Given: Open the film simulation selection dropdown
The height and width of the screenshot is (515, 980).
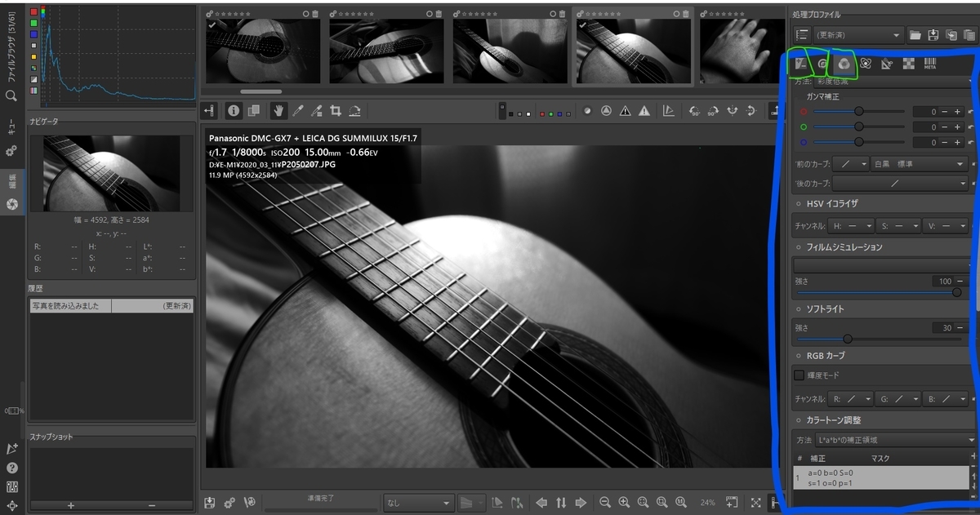Looking at the screenshot, I should 882,265.
